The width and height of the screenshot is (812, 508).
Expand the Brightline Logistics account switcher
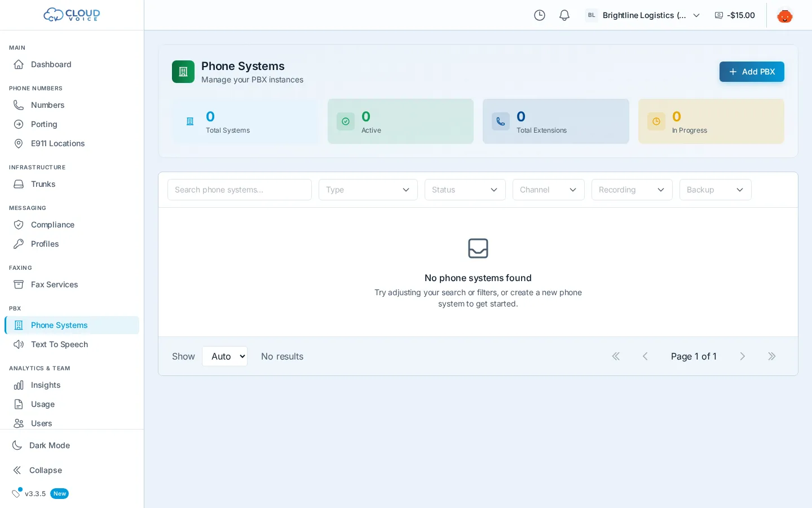coord(643,15)
